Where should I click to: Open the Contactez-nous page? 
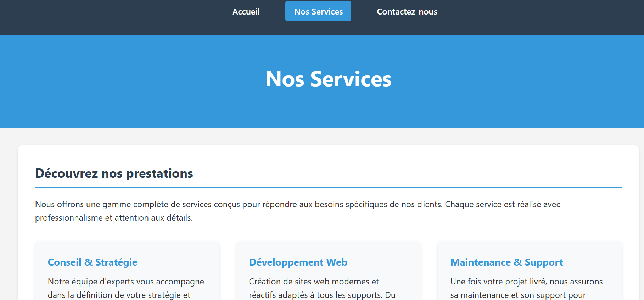tap(407, 12)
